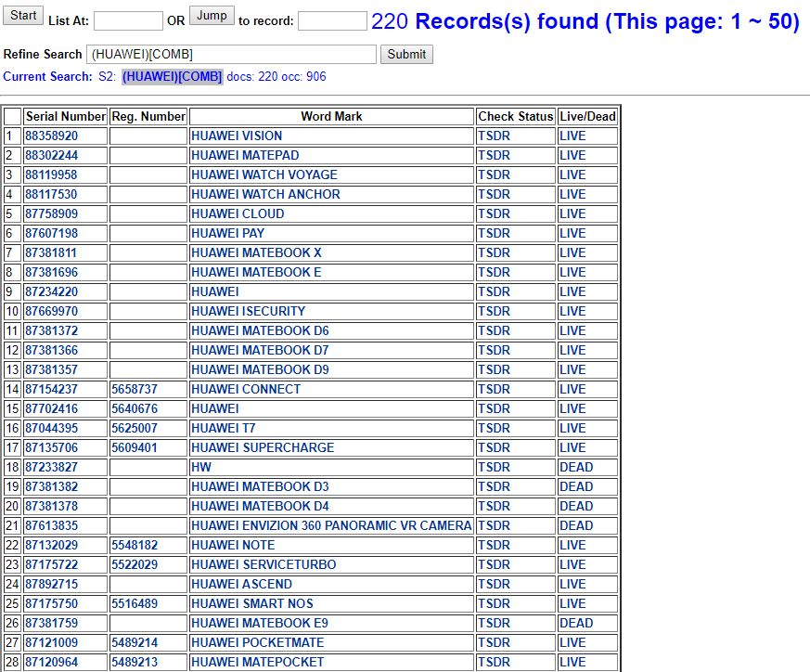Click the Start button
810x672 pixels.
coord(22,16)
